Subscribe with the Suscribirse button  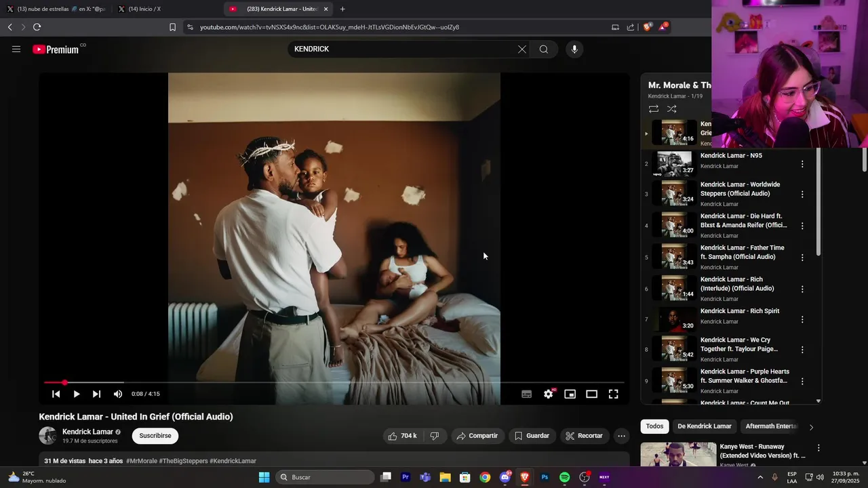(155, 436)
